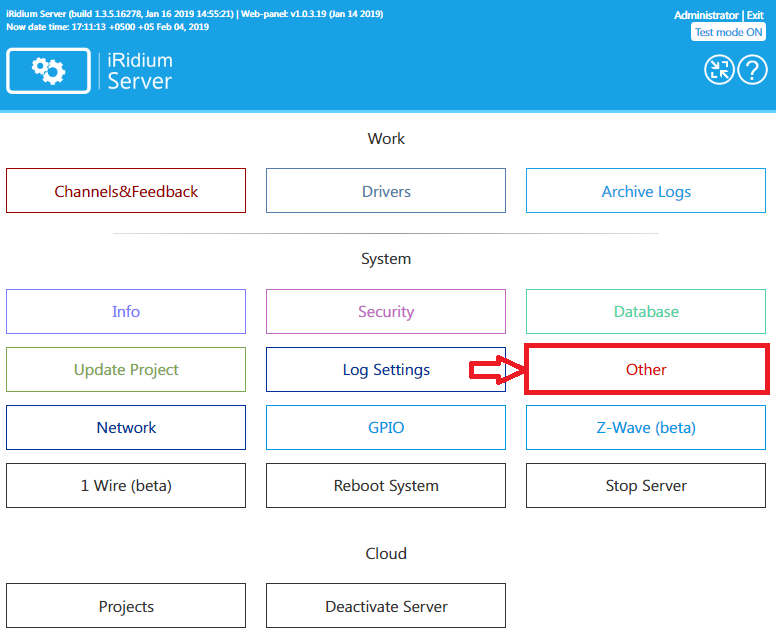
Task: View Archive Logs
Action: [646, 191]
